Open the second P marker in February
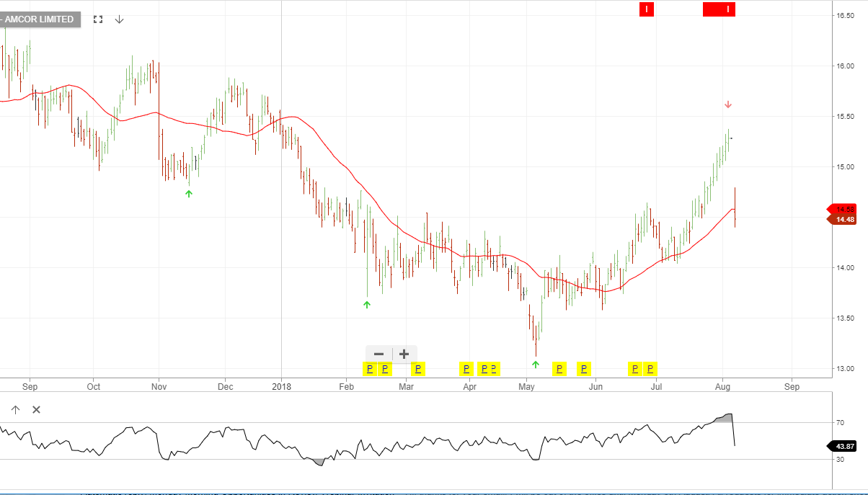Image resolution: width=868 pixels, height=495 pixels. pyautogui.click(x=385, y=369)
